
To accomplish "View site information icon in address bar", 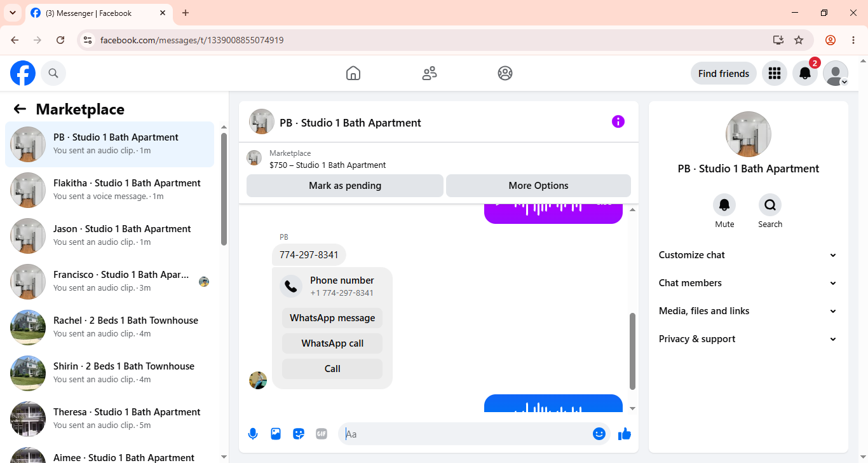I will (x=88, y=40).
